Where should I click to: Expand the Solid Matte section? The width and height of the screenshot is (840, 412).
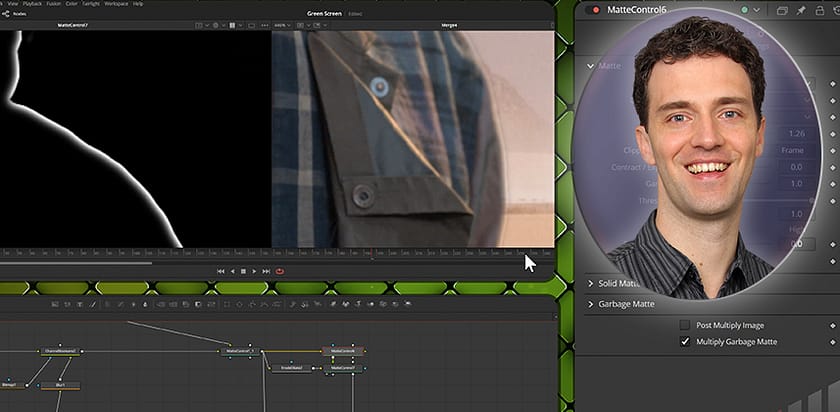click(590, 283)
